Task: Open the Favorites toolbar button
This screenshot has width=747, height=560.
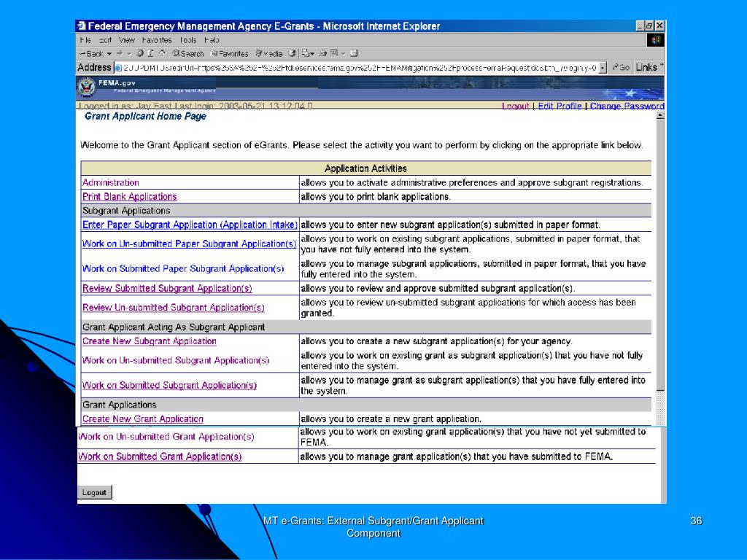Action: [229, 54]
